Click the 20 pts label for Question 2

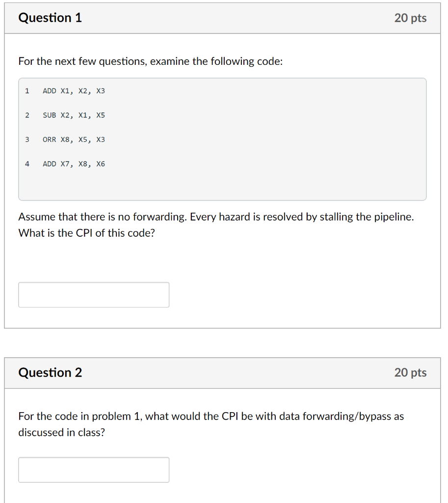(411, 372)
